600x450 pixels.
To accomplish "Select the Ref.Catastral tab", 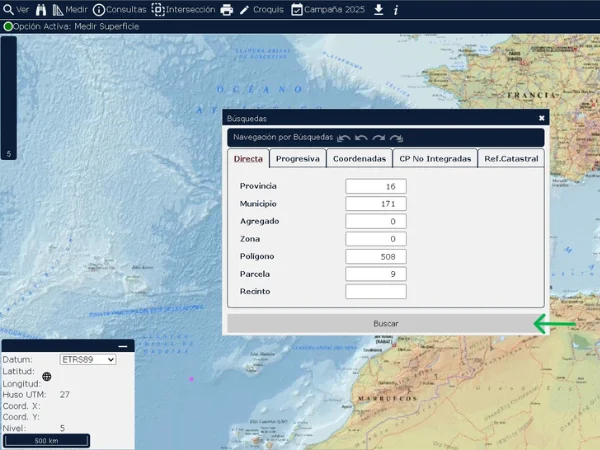I will (x=511, y=159).
